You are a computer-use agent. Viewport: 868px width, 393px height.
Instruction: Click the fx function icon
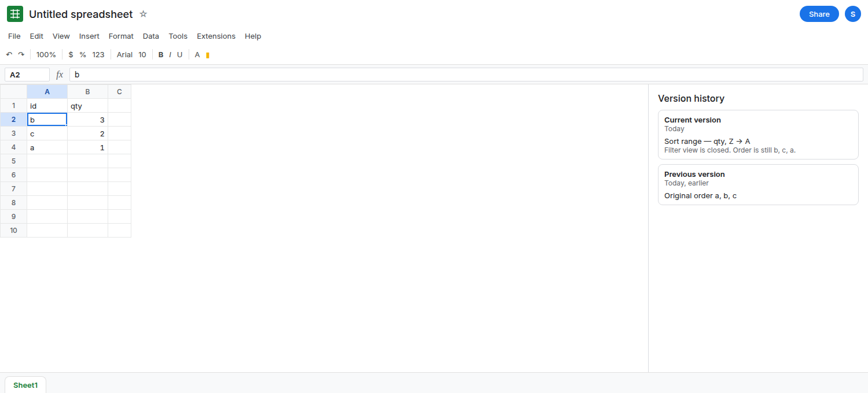coord(60,75)
